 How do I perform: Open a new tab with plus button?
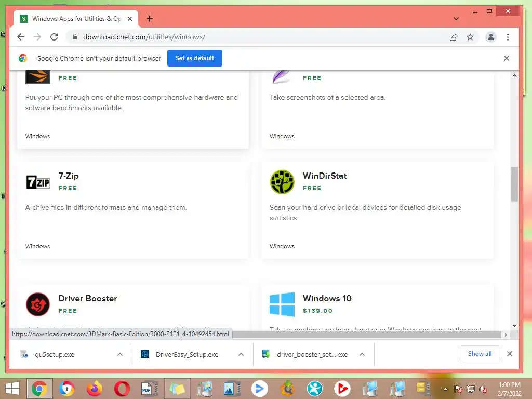click(x=150, y=19)
